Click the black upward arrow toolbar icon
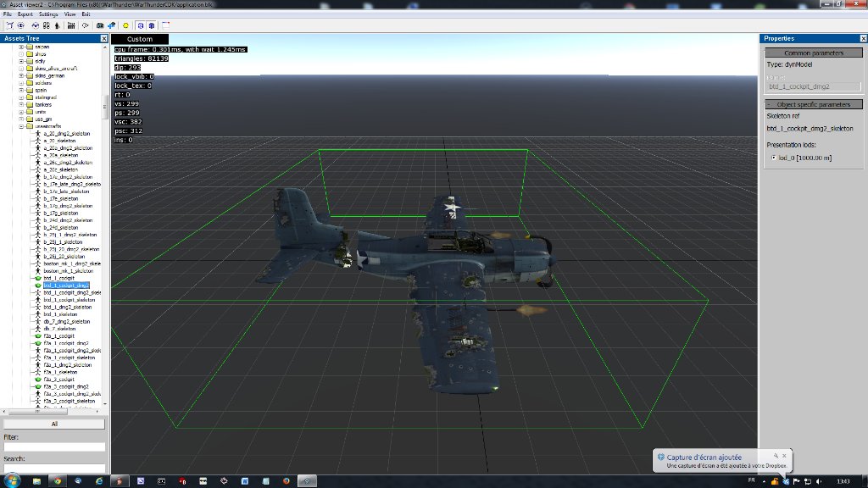868x488 pixels. tap(57, 25)
